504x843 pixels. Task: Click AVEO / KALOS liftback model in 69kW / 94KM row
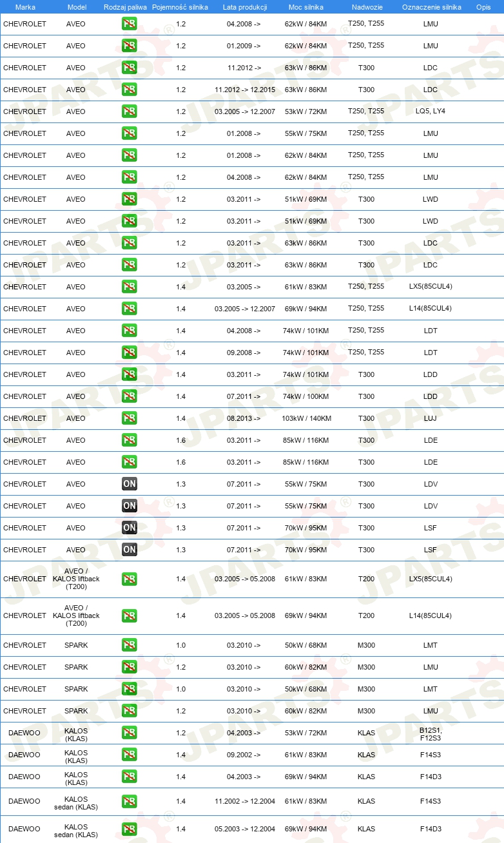(76, 615)
